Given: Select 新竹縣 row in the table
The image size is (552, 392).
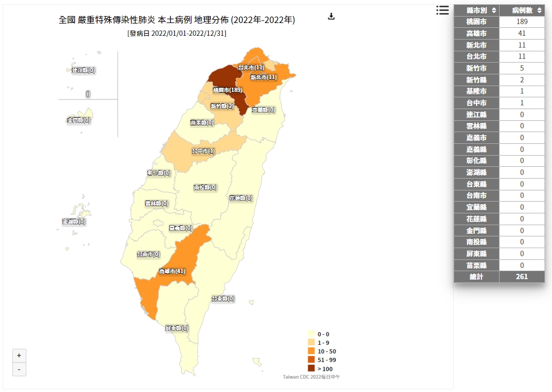Looking at the screenshot, I should tap(499, 80).
